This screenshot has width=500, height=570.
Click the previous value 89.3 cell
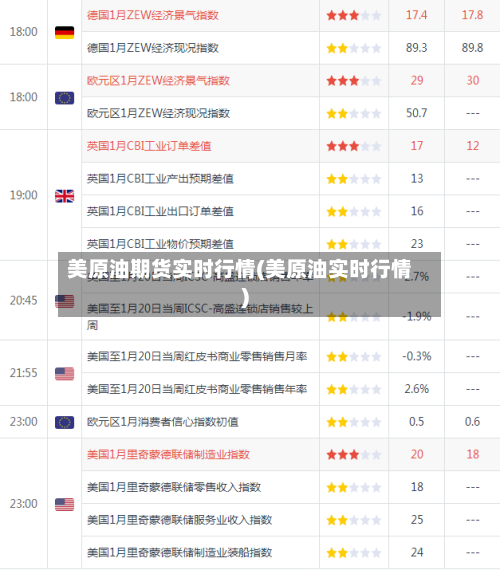[x=416, y=48]
